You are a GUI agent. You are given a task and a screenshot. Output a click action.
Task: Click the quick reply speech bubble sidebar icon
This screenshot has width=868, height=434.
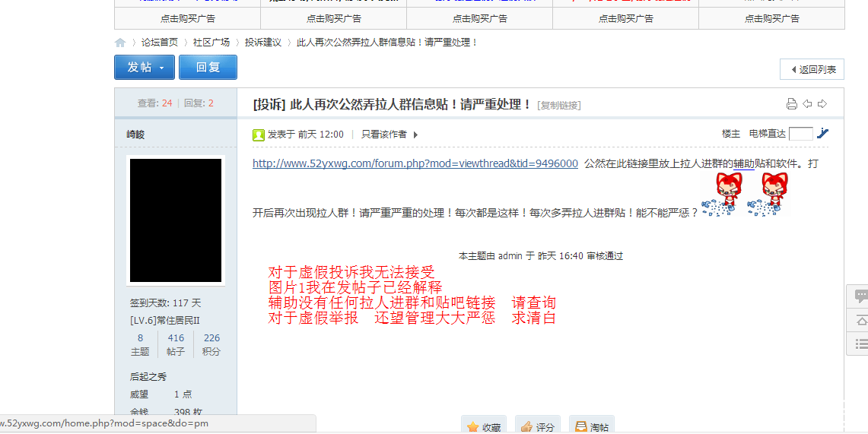click(x=861, y=296)
